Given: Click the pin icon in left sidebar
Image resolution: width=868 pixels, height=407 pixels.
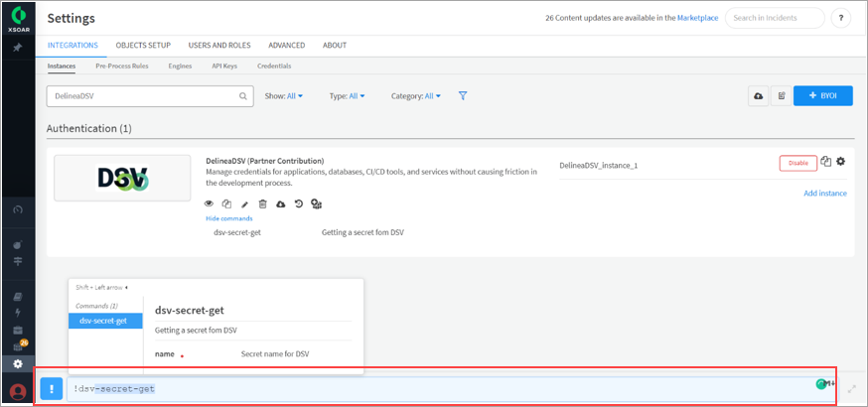Looking at the screenshot, I should point(17,48).
